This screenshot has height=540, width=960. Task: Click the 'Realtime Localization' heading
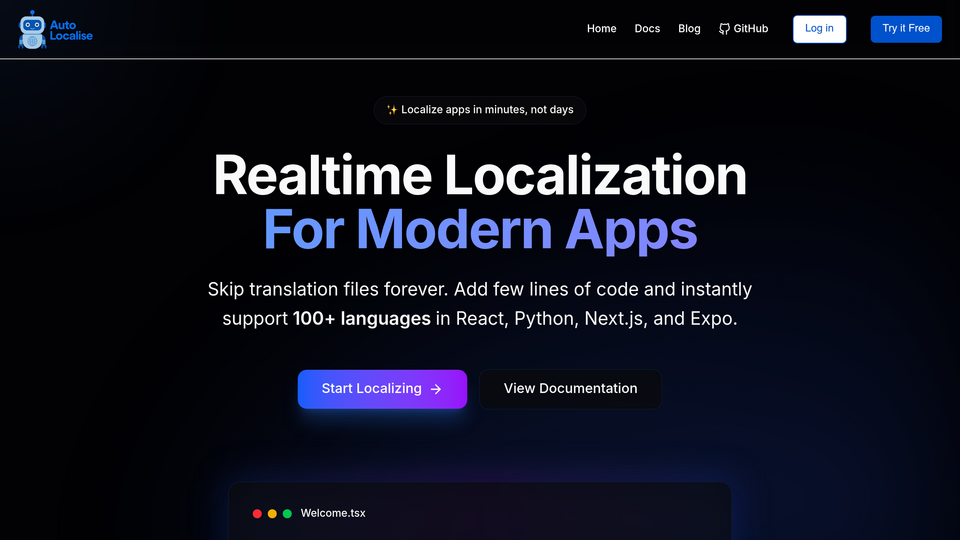(479, 176)
